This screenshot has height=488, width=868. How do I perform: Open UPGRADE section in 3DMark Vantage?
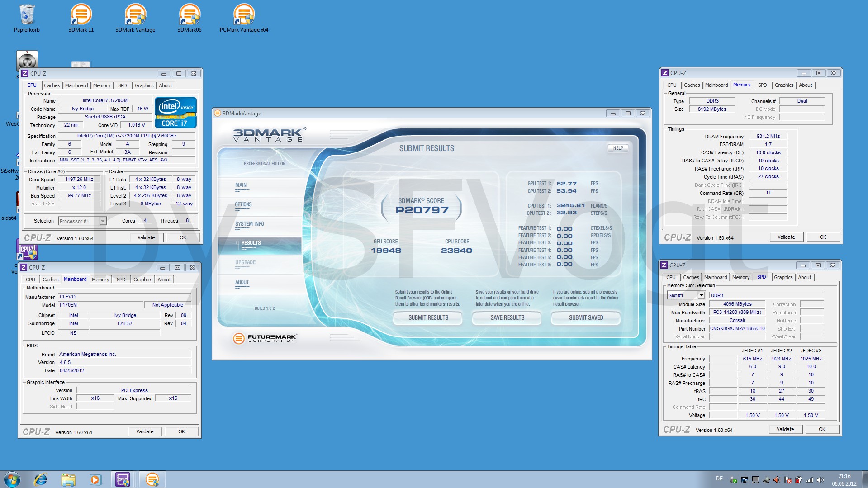click(x=246, y=262)
